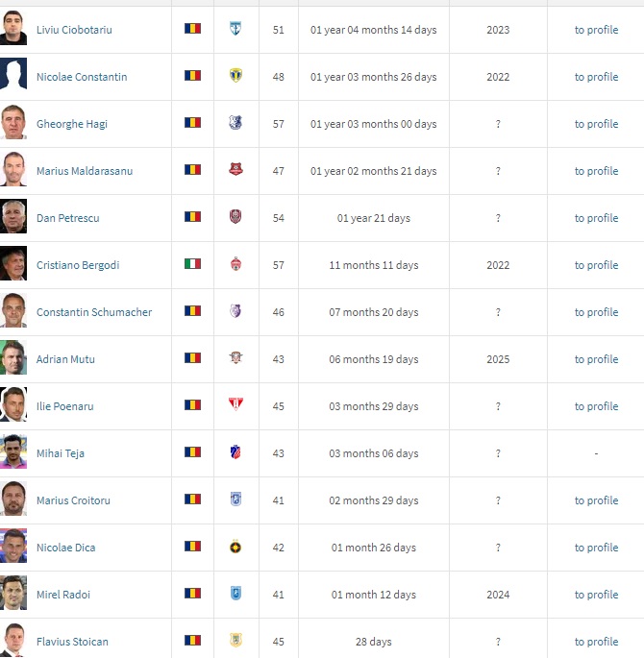Click Dan Petrescu's club crest icon
The height and width of the screenshot is (658, 644).
pos(235,218)
